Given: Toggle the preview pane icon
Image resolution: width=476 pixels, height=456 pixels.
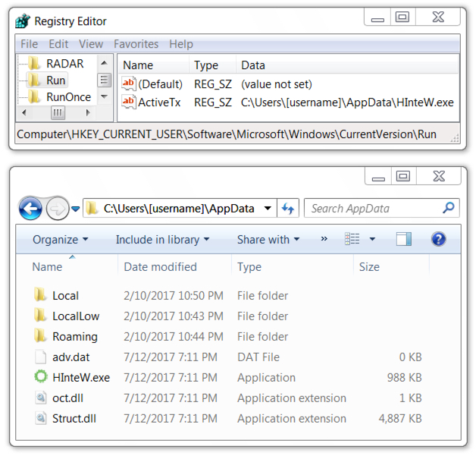Looking at the screenshot, I should pyautogui.click(x=404, y=239).
